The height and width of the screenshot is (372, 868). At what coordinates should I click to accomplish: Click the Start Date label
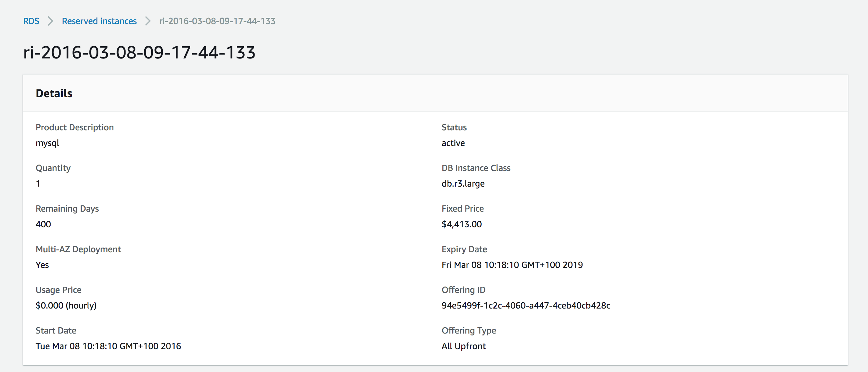pyautogui.click(x=56, y=330)
